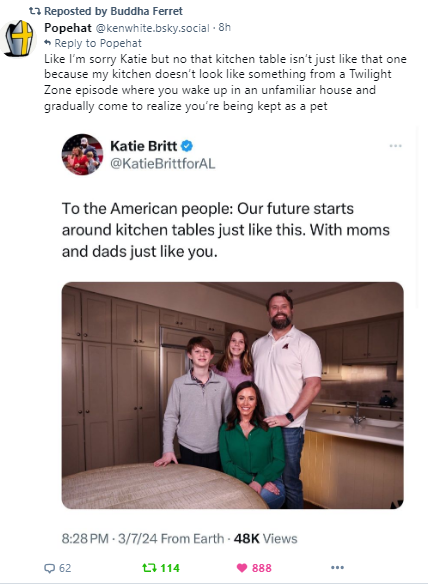Screen dimensions: 428x585
Task: Click the Reply to Popehat link
Action: point(98,43)
